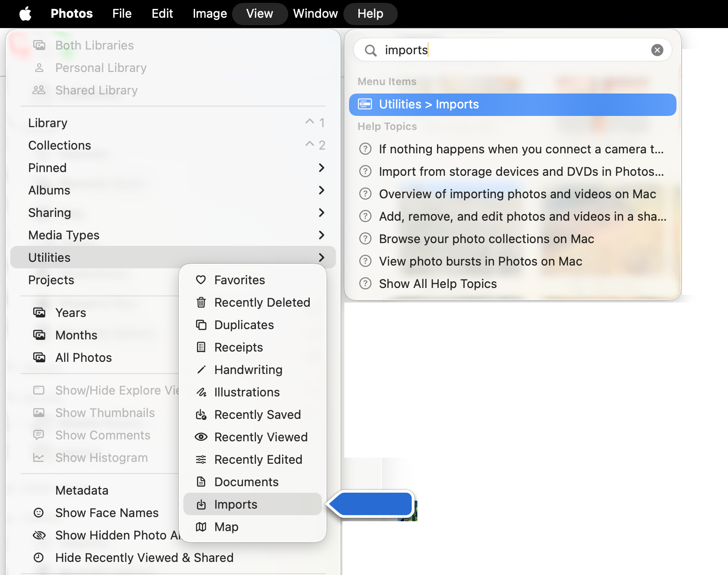Click Show All Help Topics
The height and width of the screenshot is (575, 728).
point(513,284)
